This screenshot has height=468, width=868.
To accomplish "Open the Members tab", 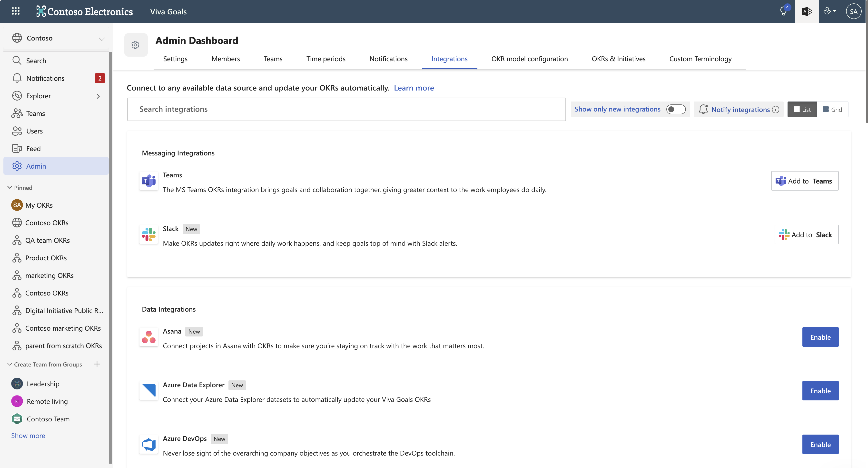I will click(x=226, y=59).
